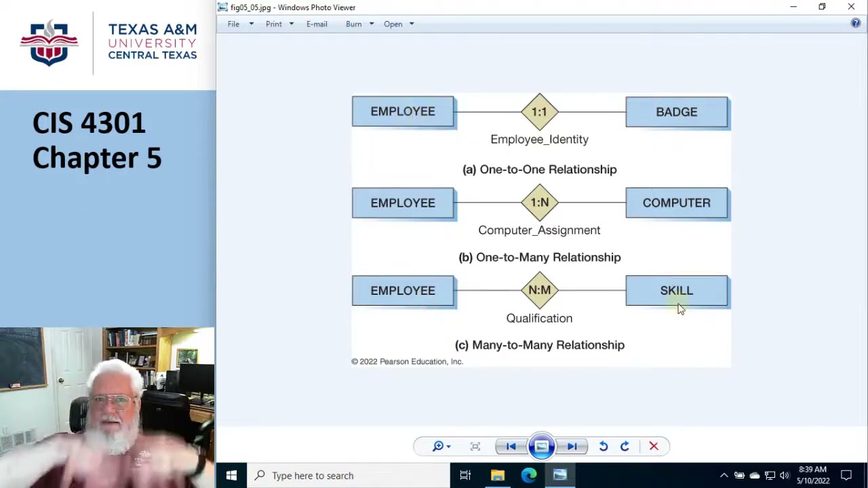This screenshot has height=488, width=868.
Task: Open the taskbar clock and date
Action: (x=813, y=475)
